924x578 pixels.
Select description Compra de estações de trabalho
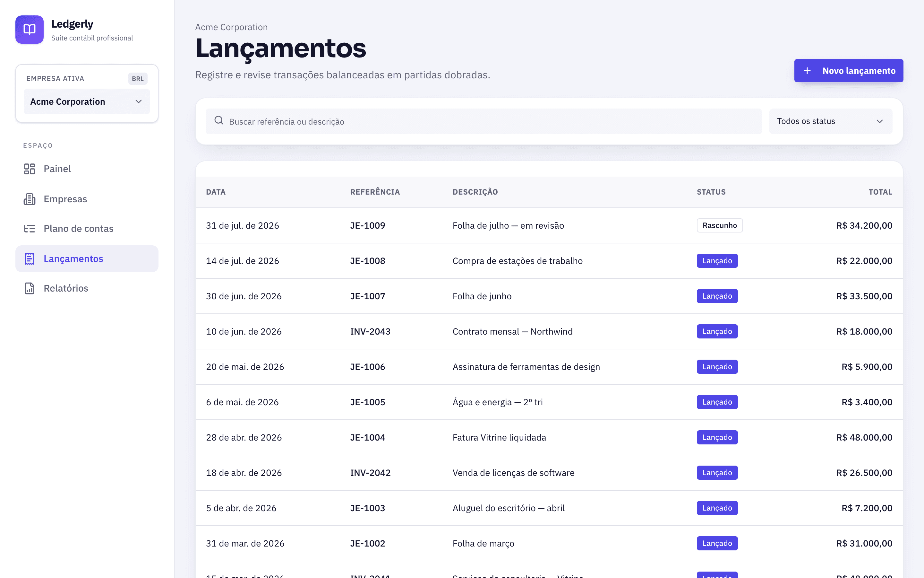(x=518, y=261)
